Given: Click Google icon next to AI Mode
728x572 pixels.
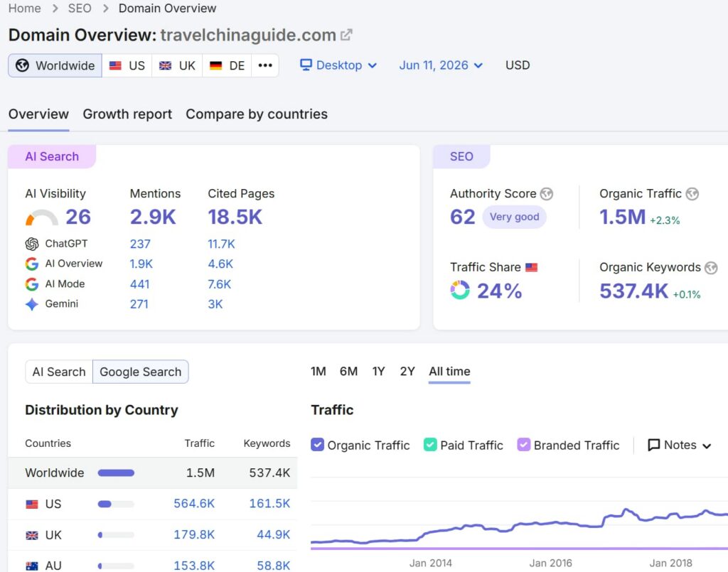Looking at the screenshot, I should coord(31,284).
